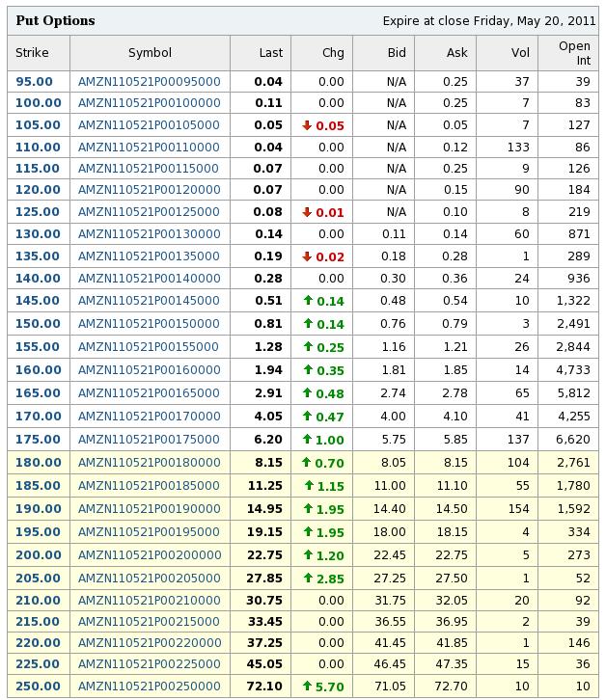The width and height of the screenshot is (606, 700).
Task: Open strike price 95.00 link
Action: click(34, 82)
